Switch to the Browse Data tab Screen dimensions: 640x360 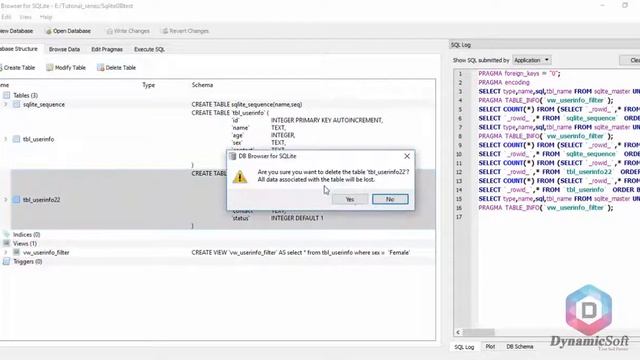click(64, 49)
